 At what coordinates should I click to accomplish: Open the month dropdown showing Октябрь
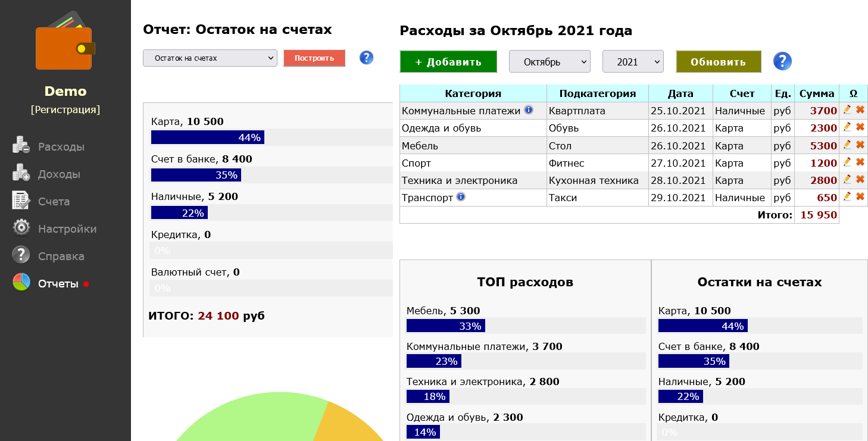(x=549, y=61)
